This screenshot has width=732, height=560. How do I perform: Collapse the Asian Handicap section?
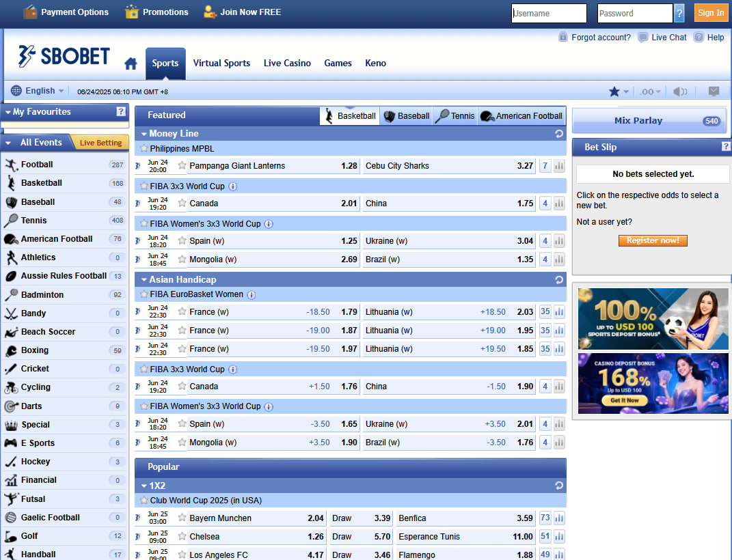[144, 280]
